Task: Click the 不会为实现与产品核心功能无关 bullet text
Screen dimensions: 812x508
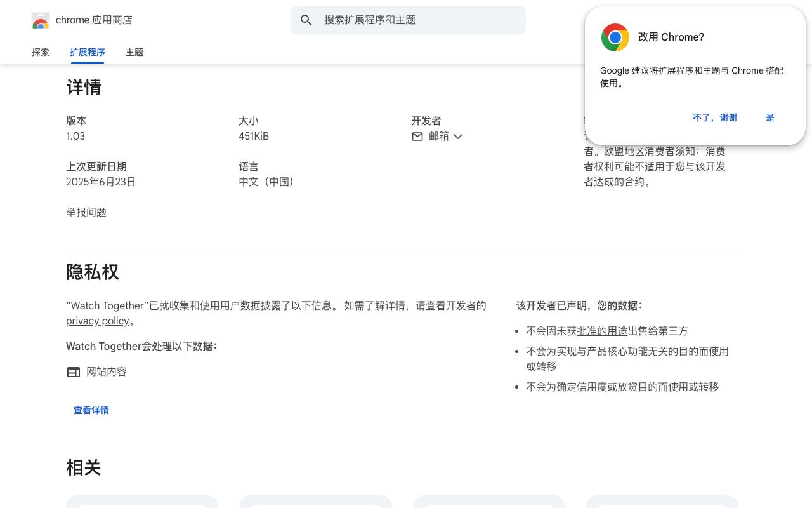Action: coord(627,359)
